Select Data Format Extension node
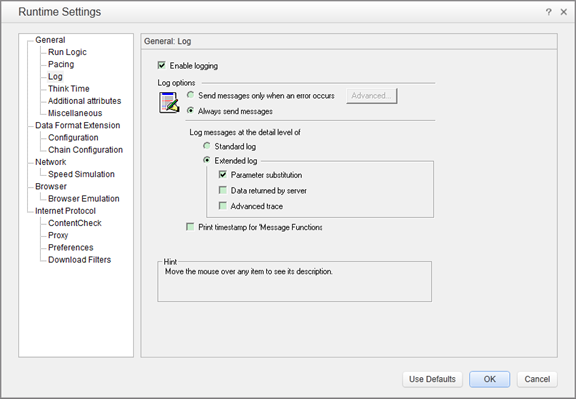 tap(78, 125)
